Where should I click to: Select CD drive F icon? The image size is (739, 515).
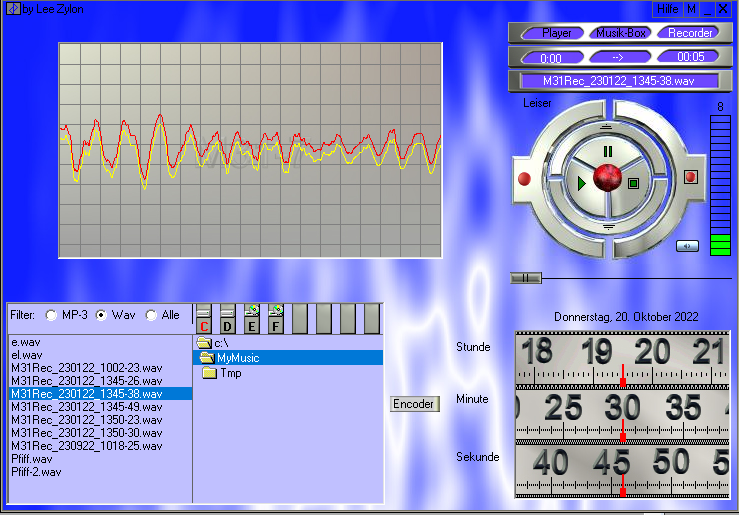tap(275, 319)
